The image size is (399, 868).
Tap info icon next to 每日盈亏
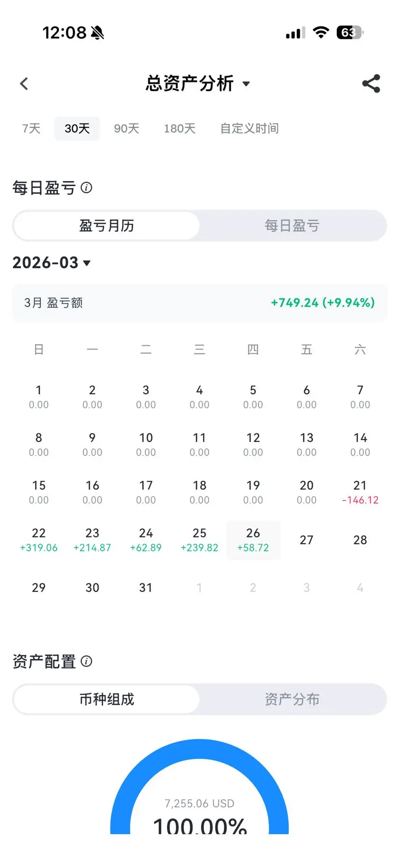[86, 187]
